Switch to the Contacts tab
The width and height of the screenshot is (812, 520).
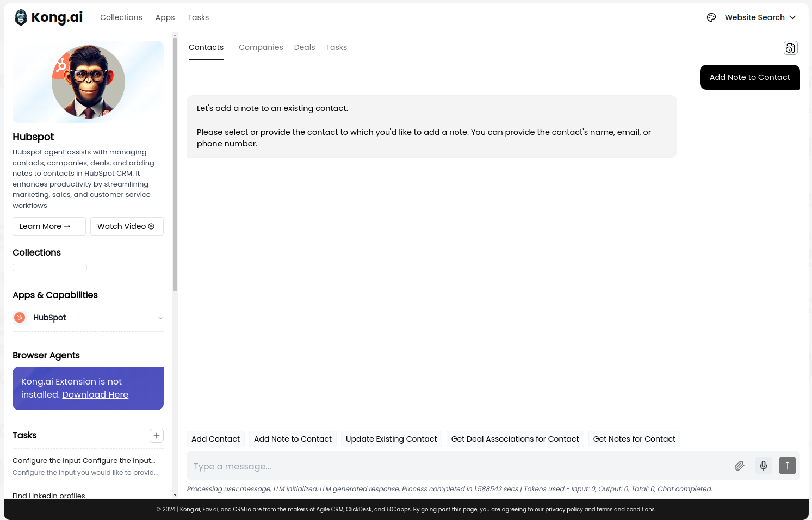[206, 47]
